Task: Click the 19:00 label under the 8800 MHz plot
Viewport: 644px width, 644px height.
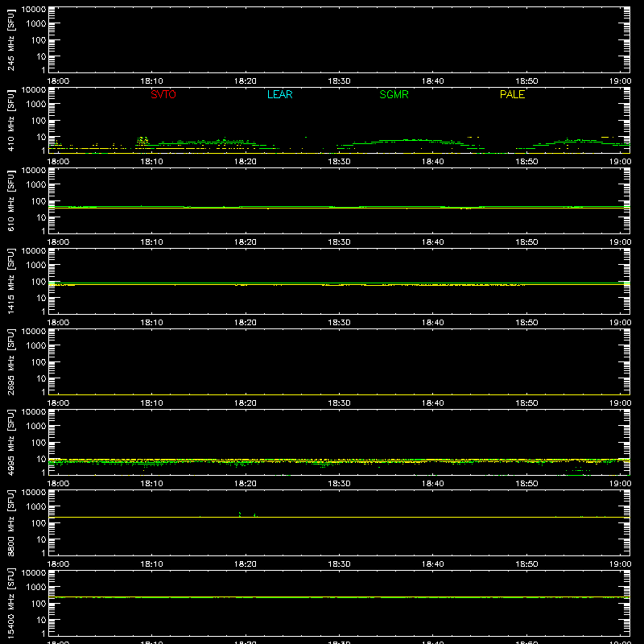Action: coord(620,564)
